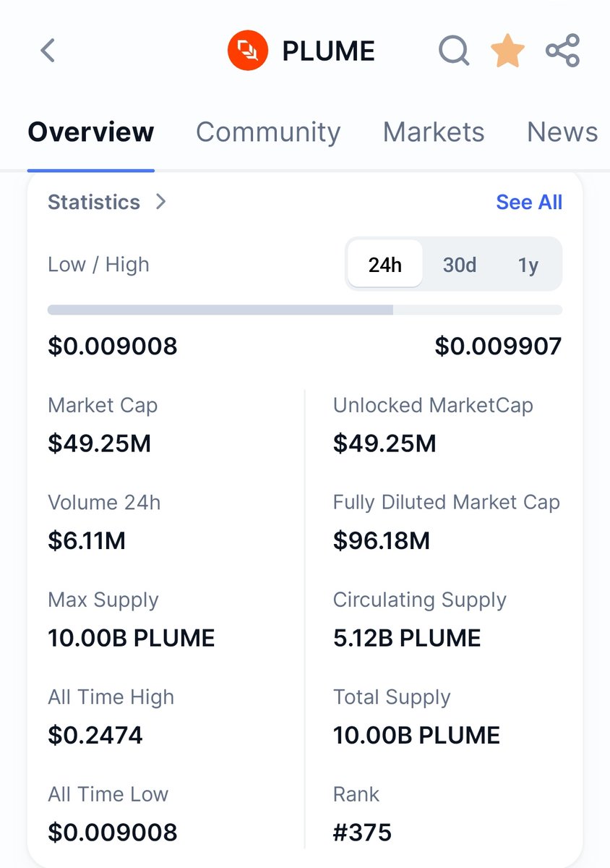Tap the Total Supply label
The image size is (610, 868).
[x=392, y=697]
